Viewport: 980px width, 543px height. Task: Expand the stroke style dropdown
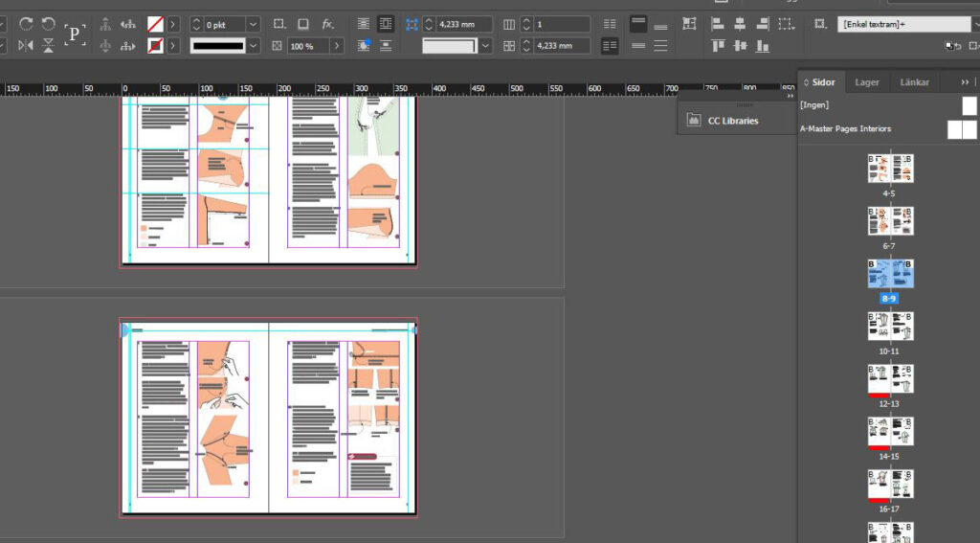click(253, 45)
